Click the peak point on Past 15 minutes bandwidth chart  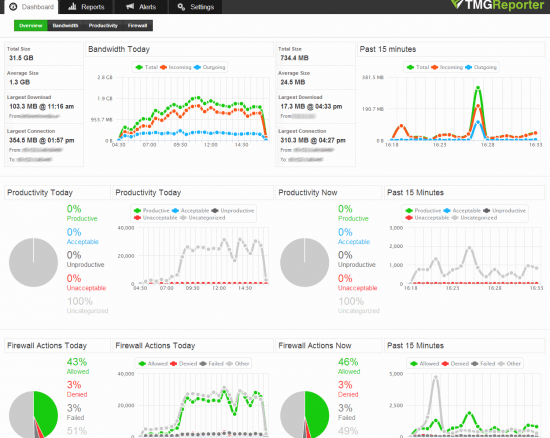point(477,88)
